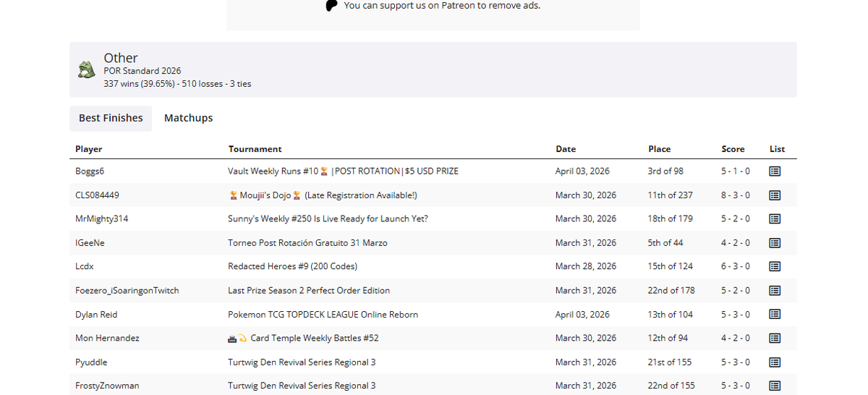Open decklist icon for FrostyZnowman

click(x=775, y=386)
